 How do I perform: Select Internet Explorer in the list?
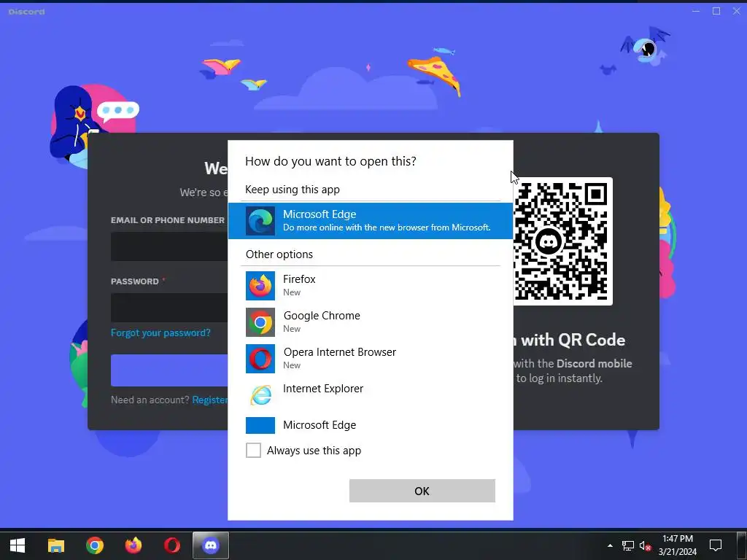(x=370, y=394)
